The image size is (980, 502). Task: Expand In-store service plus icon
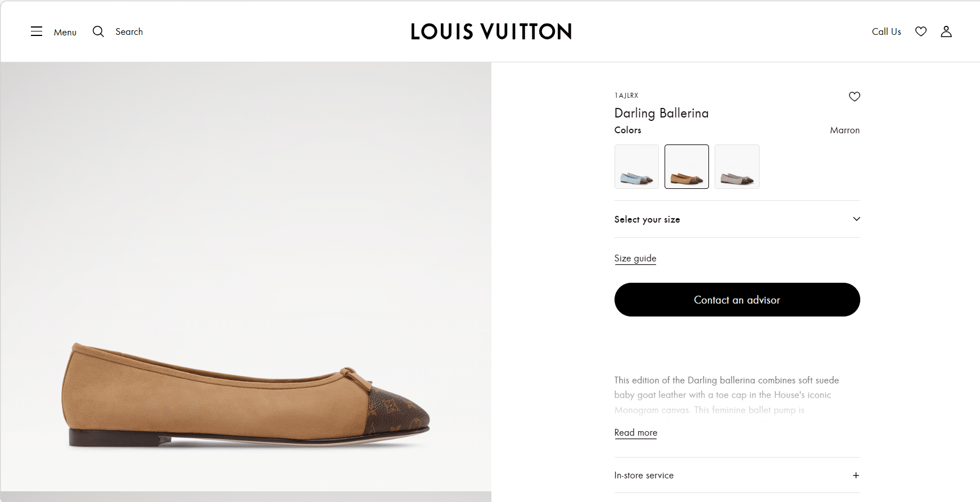tap(856, 476)
